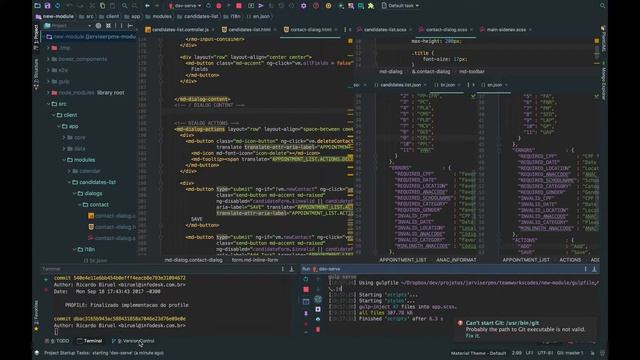Click the green puzzle-piece plugin icon
The height and width of the screenshot is (360, 640).
[x=371, y=6]
